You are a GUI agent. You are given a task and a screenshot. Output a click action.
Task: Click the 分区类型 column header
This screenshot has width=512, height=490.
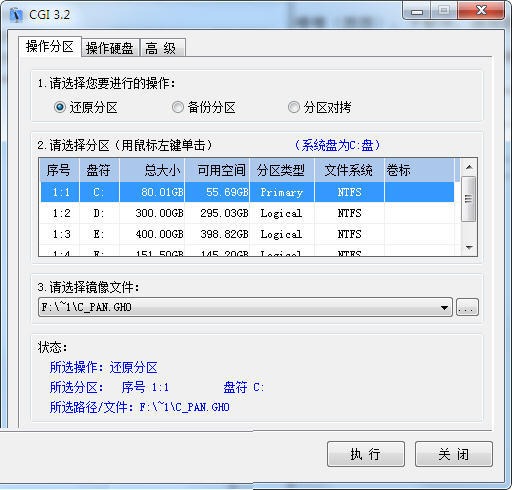pos(282,170)
